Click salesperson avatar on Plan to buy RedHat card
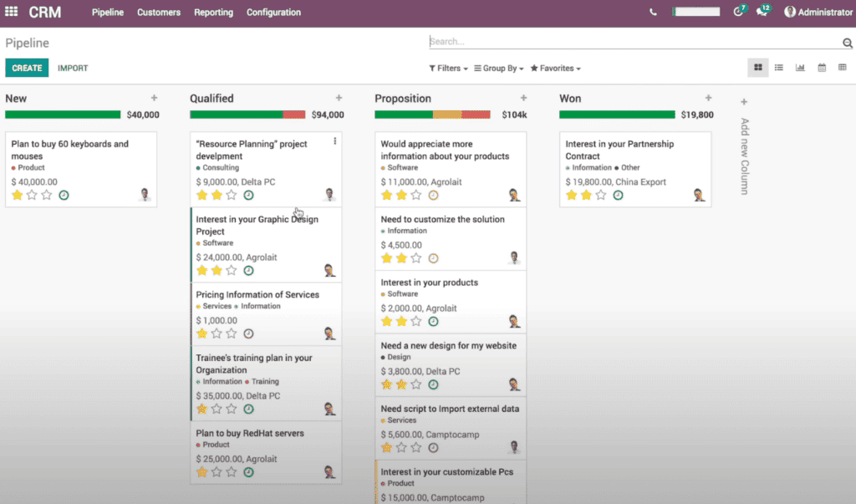The width and height of the screenshot is (856, 504). 329,471
